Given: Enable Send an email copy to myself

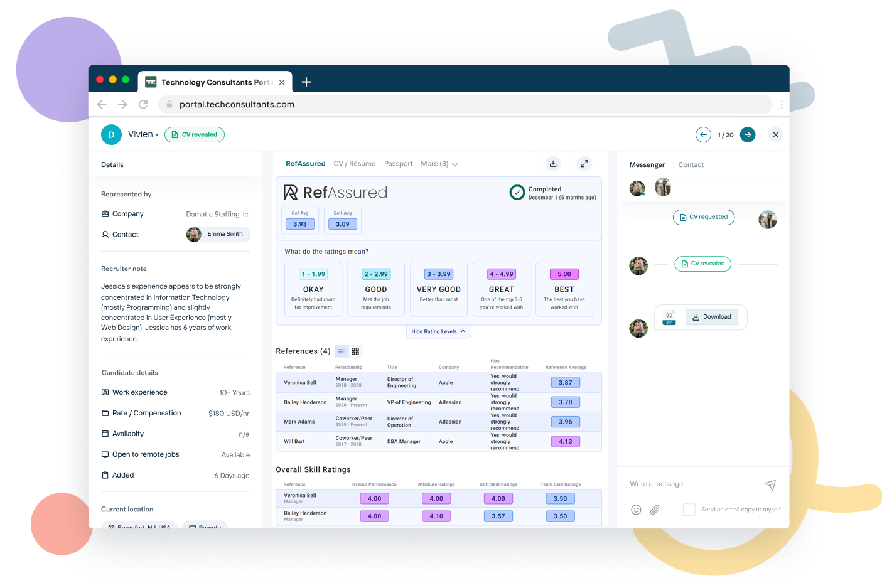Looking at the screenshot, I should [688, 510].
